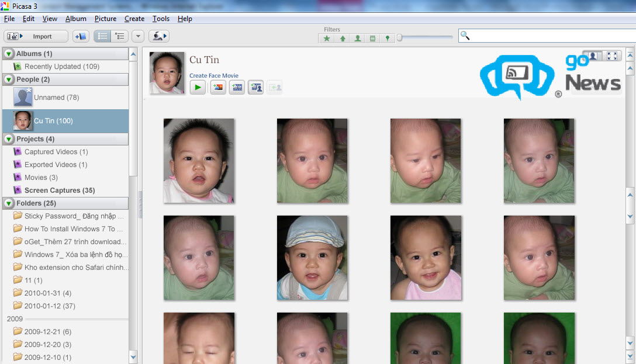Click the Cu Tin header portrait thumbnail

(167, 72)
